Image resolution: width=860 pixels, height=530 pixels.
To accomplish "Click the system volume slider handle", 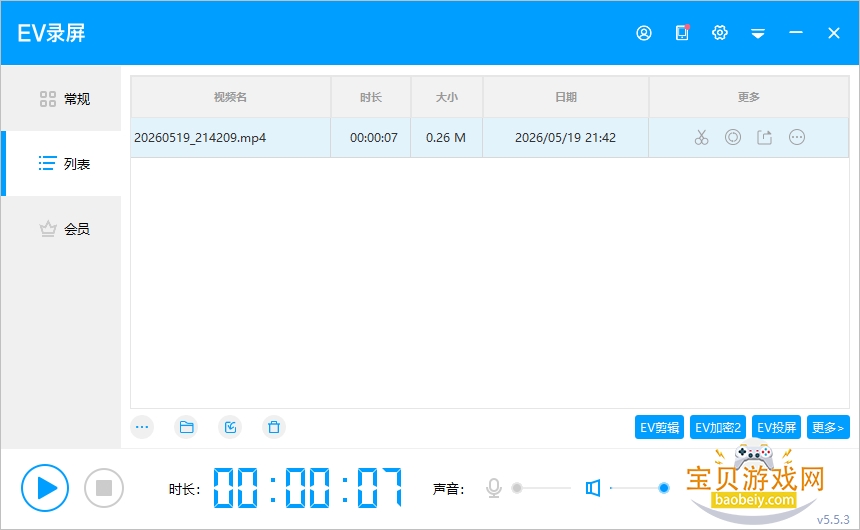I will point(664,488).
